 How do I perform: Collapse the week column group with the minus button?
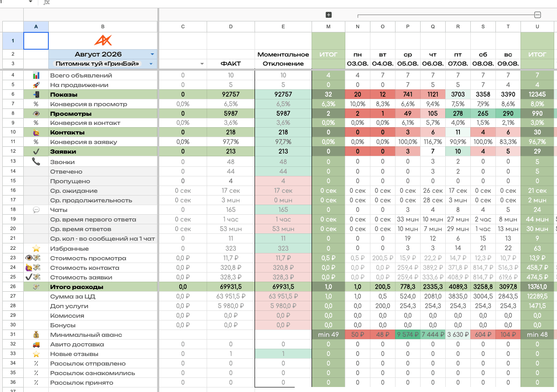[x=537, y=15]
